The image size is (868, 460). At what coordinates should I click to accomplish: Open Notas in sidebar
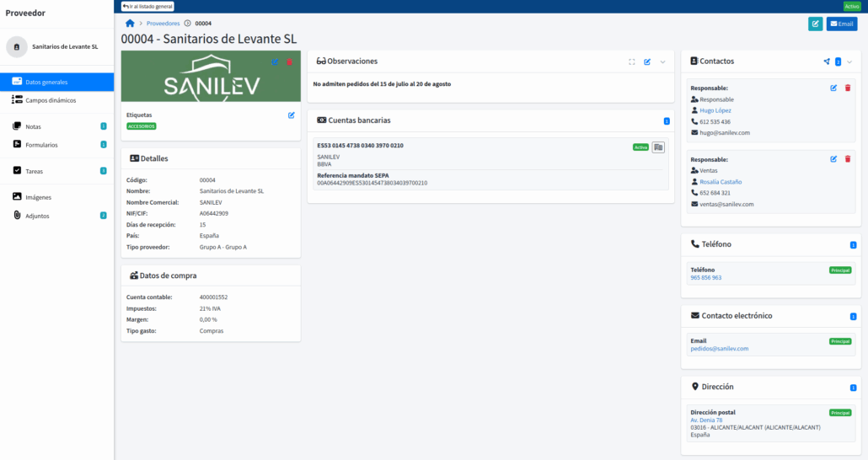tap(57, 126)
